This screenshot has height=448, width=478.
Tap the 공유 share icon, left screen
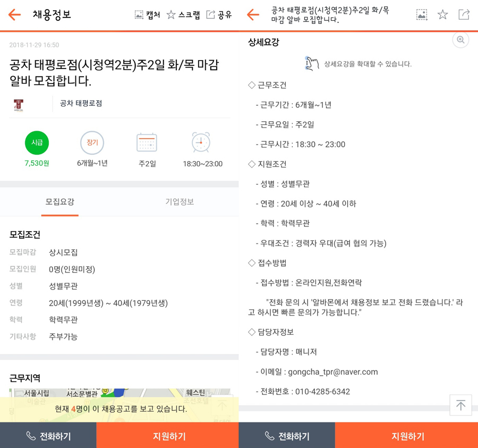click(x=211, y=15)
